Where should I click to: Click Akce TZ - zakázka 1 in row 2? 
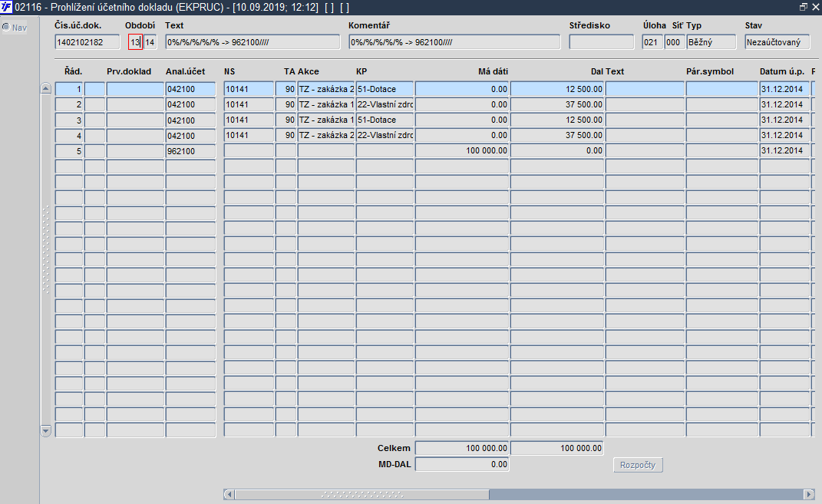tap(327, 104)
